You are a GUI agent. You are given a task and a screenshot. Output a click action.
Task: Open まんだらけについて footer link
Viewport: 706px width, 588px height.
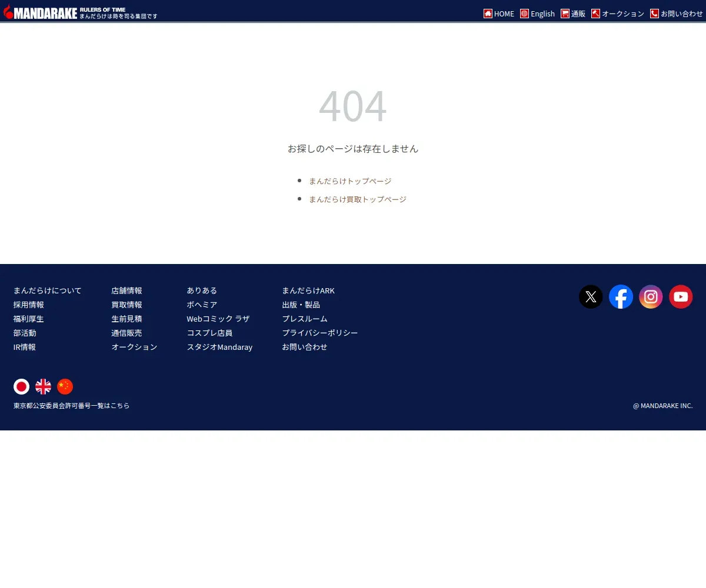pos(48,290)
